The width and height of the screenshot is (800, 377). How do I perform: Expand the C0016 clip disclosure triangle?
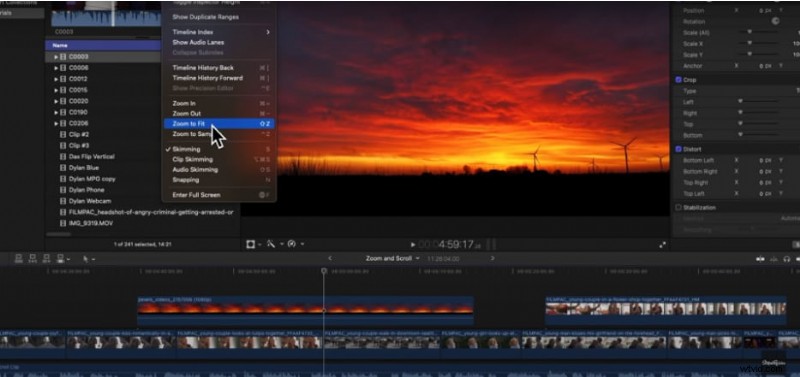coord(56,90)
